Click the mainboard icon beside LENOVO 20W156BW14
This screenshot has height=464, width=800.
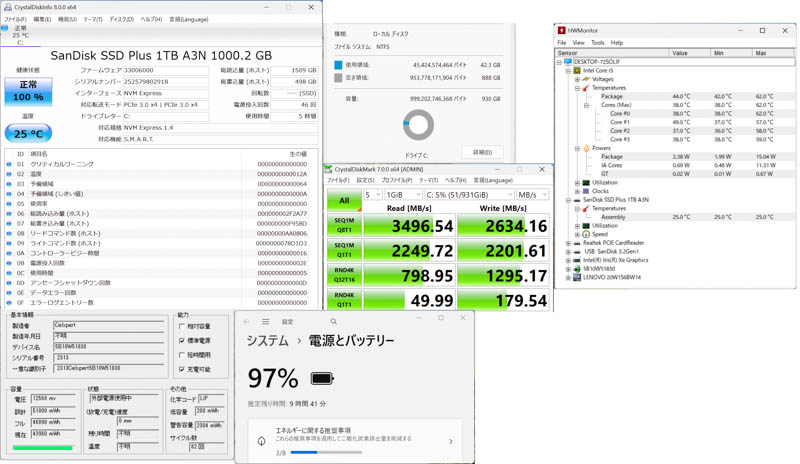tap(577, 277)
